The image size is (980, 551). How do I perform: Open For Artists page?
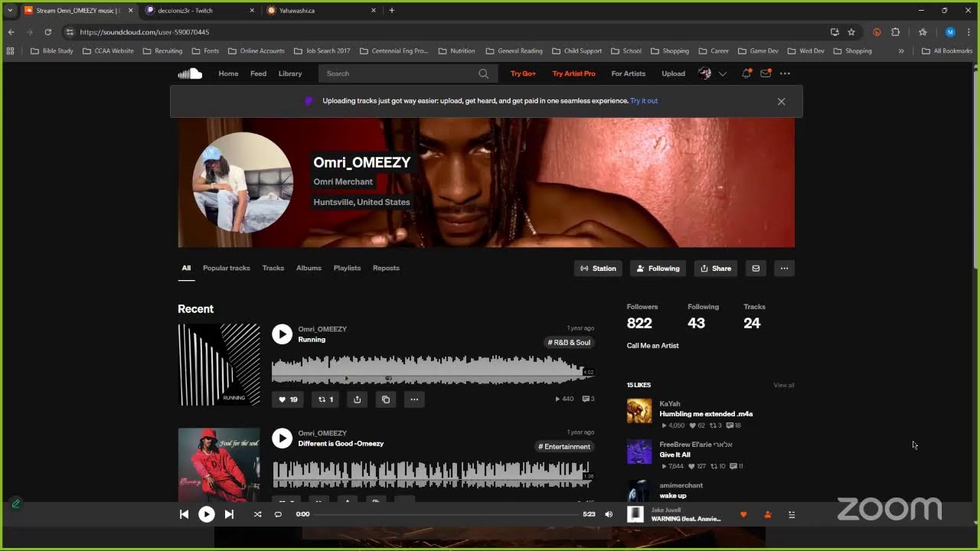(x=629, y=73)
